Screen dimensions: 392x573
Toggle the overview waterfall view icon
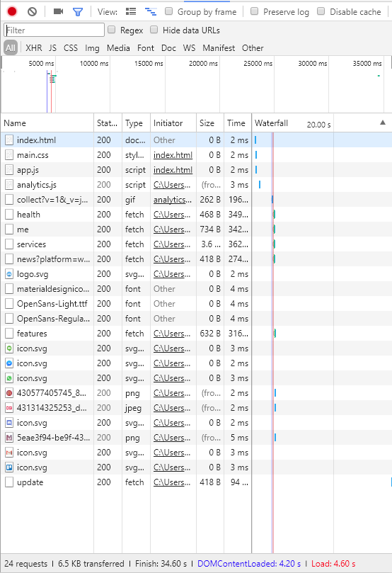click(x=151, y=12)
